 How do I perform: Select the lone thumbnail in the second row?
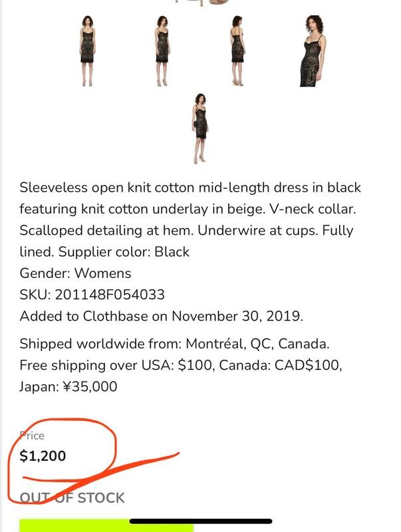pyautogui.click(x=200, y=128)
